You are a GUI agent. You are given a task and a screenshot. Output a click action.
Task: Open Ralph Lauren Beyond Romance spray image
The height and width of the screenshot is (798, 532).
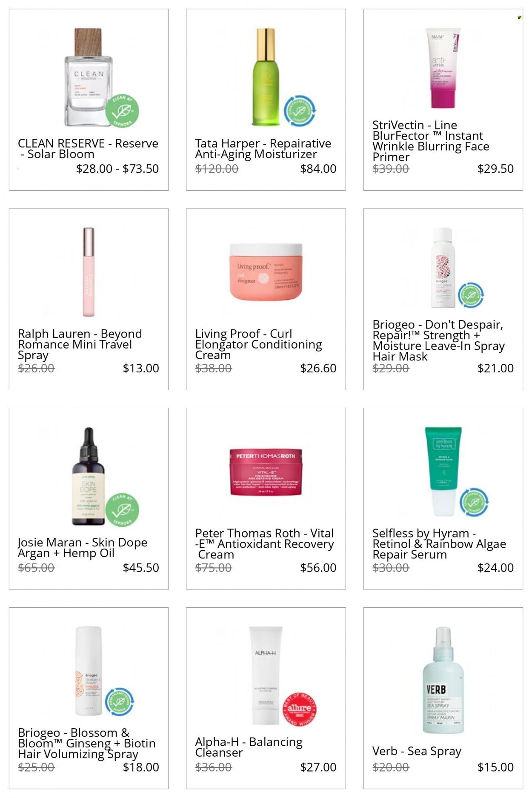point(89,272)
